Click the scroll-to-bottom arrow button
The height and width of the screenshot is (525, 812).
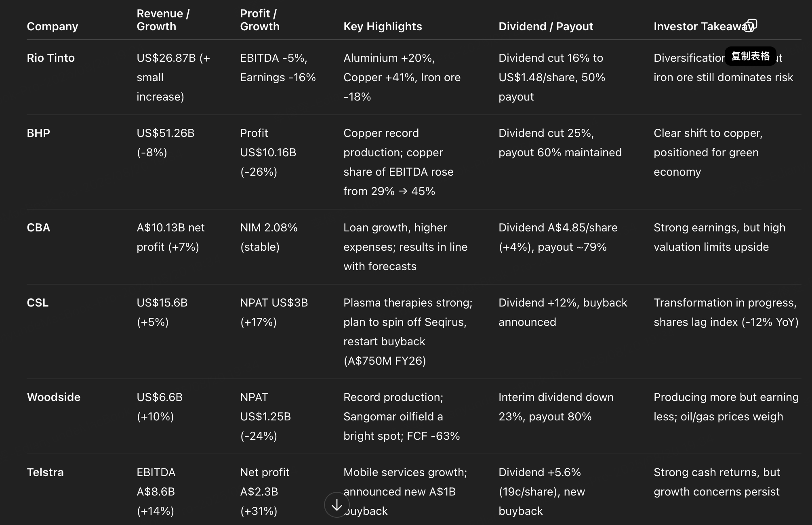[337, 504]
